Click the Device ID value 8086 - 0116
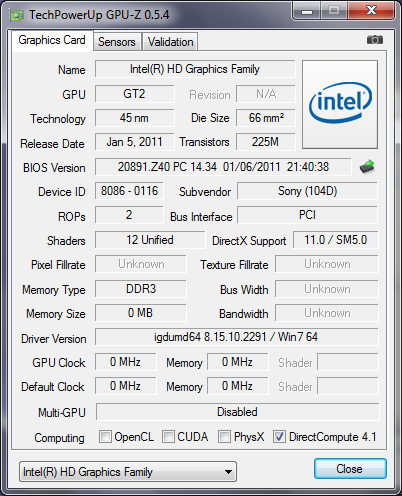402x496 pixels. 129,191
